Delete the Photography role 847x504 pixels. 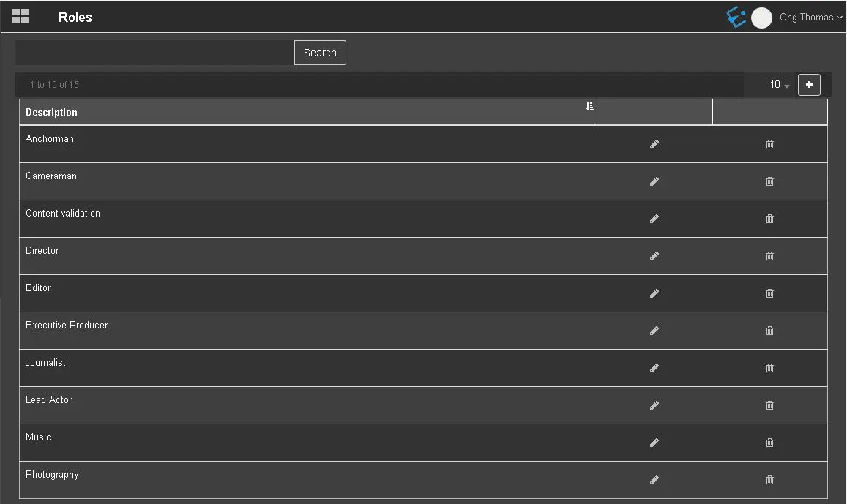click(x=769, y=480)
